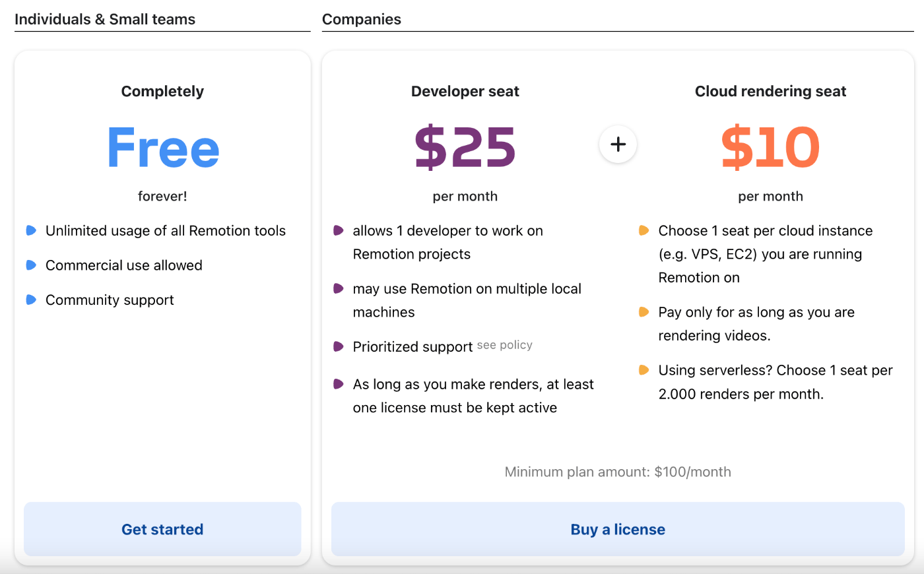Click the Buy a license button
Image resolution: width=924 pixels, height=574 pixels.
pos(618,529)
